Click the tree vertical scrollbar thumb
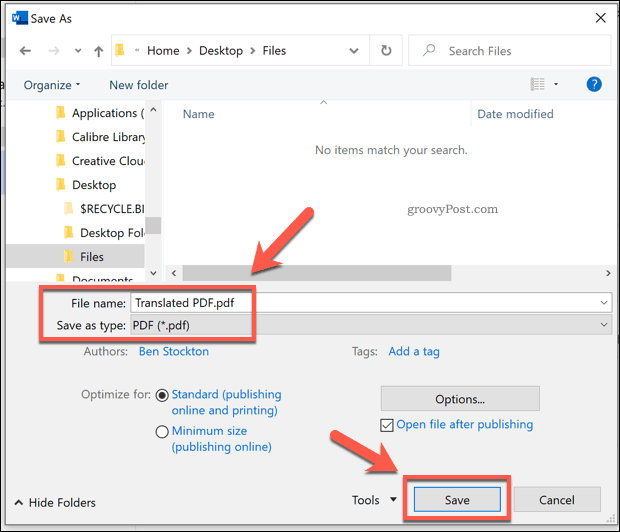The height and width of the screenshot is (532, 620). [x=153, y=226]
